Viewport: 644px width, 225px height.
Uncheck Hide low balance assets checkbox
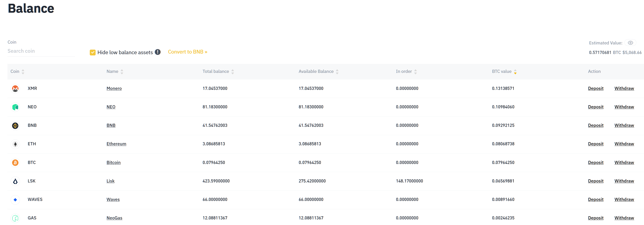pos(92,52)
